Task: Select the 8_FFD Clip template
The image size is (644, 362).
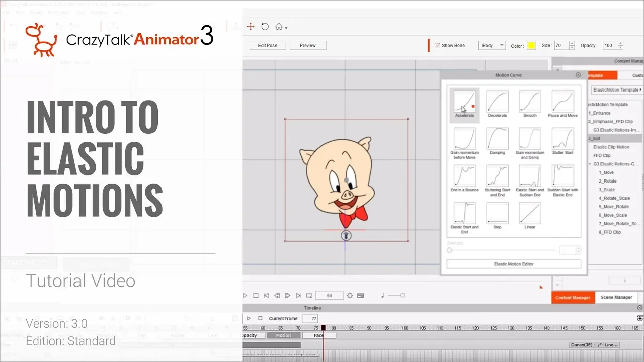Action: point(610,232)
